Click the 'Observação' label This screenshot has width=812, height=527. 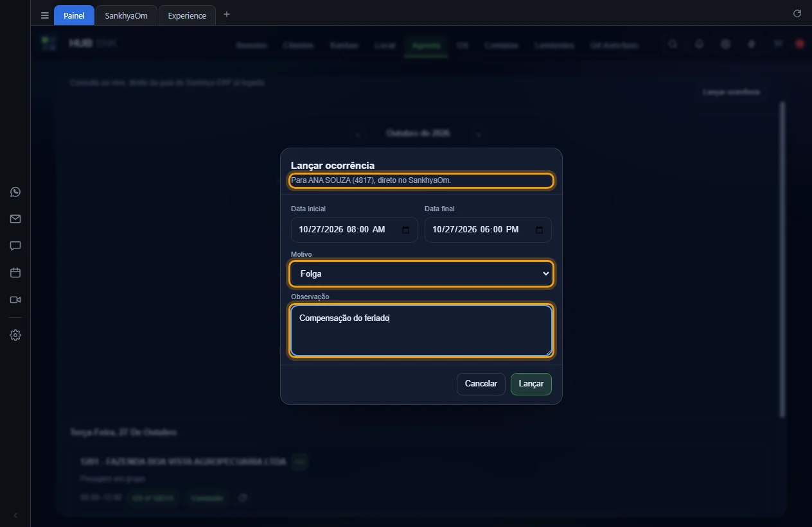pos(310,297)
